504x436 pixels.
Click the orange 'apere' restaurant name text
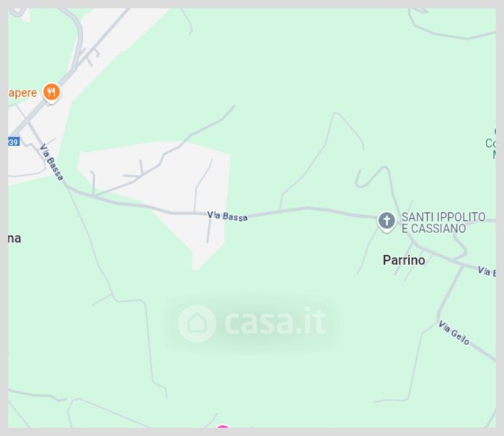pyautogui.click(x=23, y=93)
